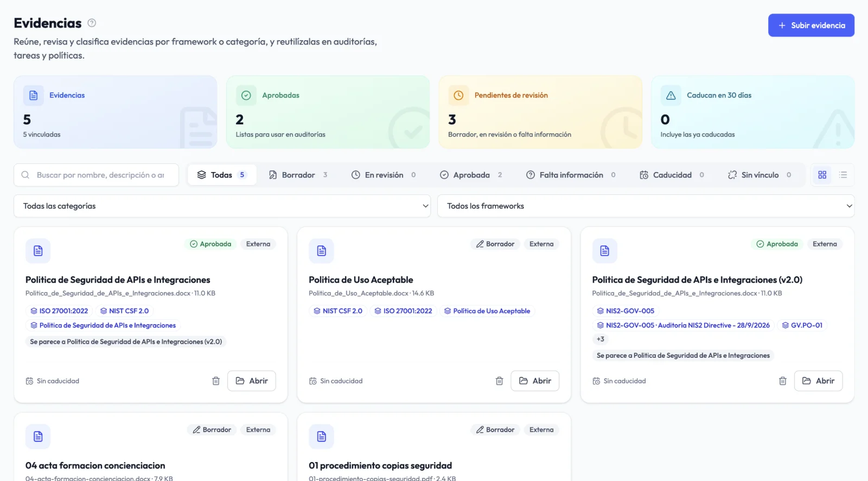This screenshot has height=481, width=868.
Task: Filter evidences by Borrador tab
Action: 298,175
